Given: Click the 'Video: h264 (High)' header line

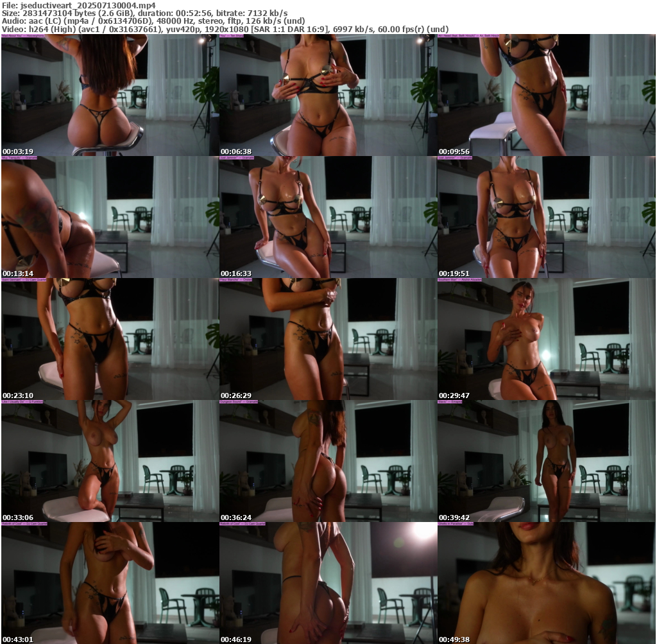Looking at the screenshot, I should (225, 29).
